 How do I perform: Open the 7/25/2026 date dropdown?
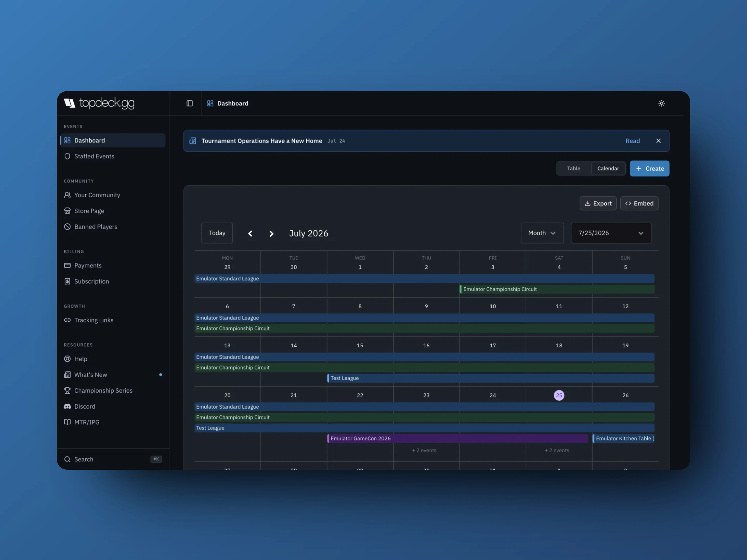tap(611, 233)
